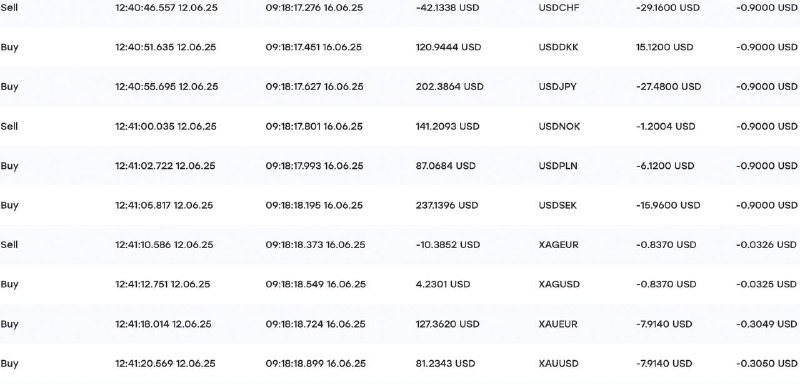This screenshot has height=384, width=800.
Task: Click the 15.1200 USD swap cell
Action: (664, 47)
